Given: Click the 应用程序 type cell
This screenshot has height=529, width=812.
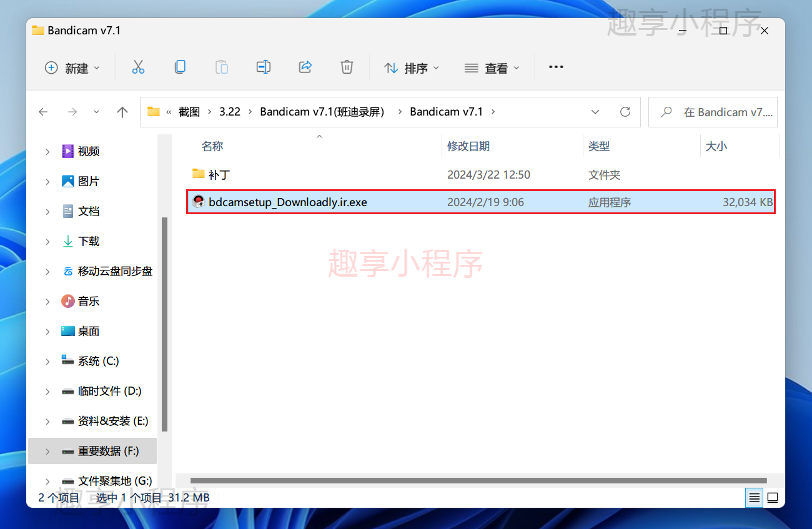Looking at the screenshot, I should point(610,202).
